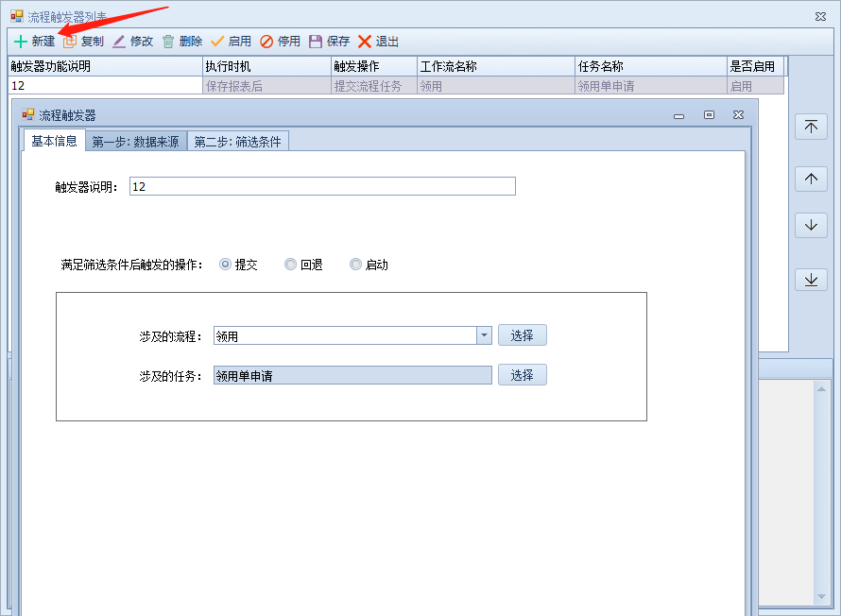Click the 触发器说明 text field

coord(321,186)
